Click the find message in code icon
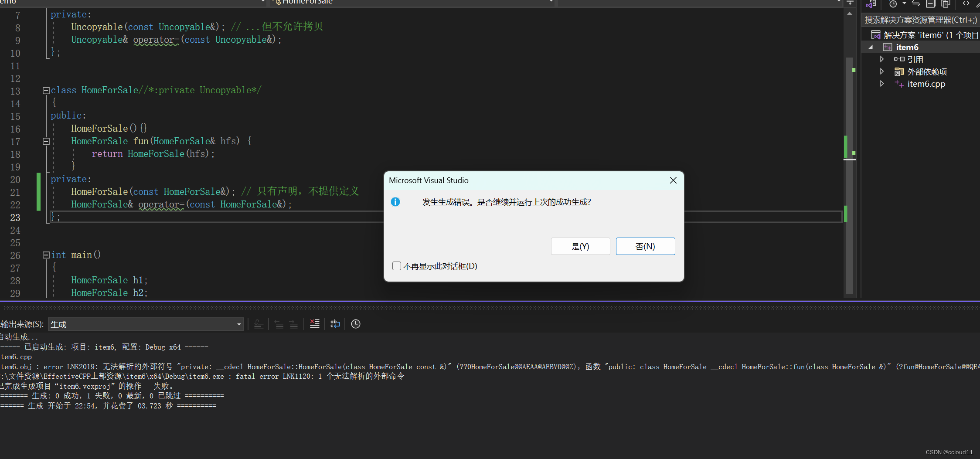This screenshot has width=980, height=459. 259,324
